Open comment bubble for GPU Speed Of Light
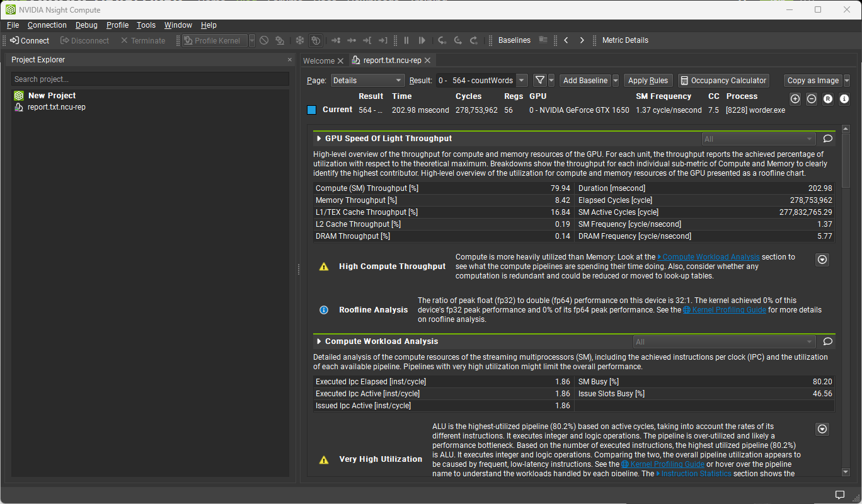Viewport: 862px width, 504px height. [x=828, y=139]
